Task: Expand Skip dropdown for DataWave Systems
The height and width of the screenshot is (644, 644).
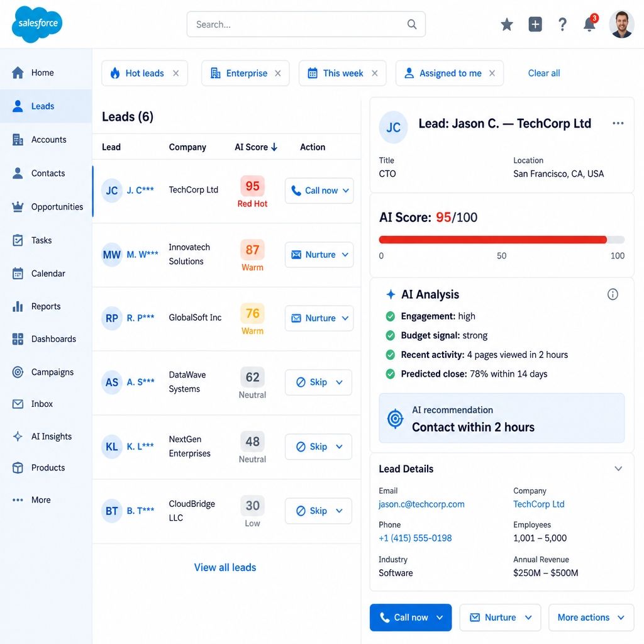Action: point(339,382)
